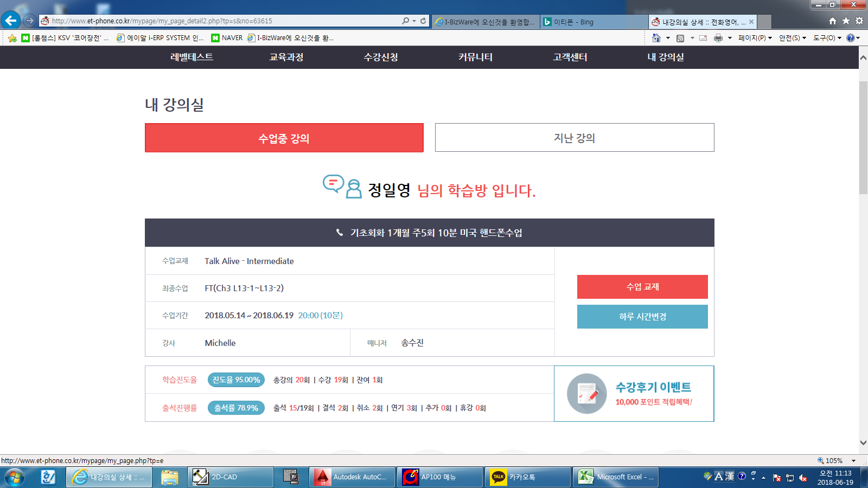Click the URL address bar field
This screenshot has height=488, width=868.
(217, 21)
